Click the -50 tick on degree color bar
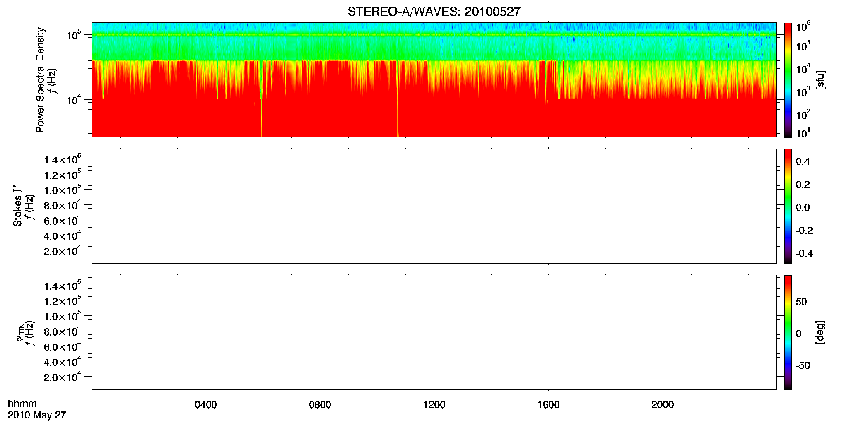Viewport: 868px width, 447px height. (x=803, y=366)
